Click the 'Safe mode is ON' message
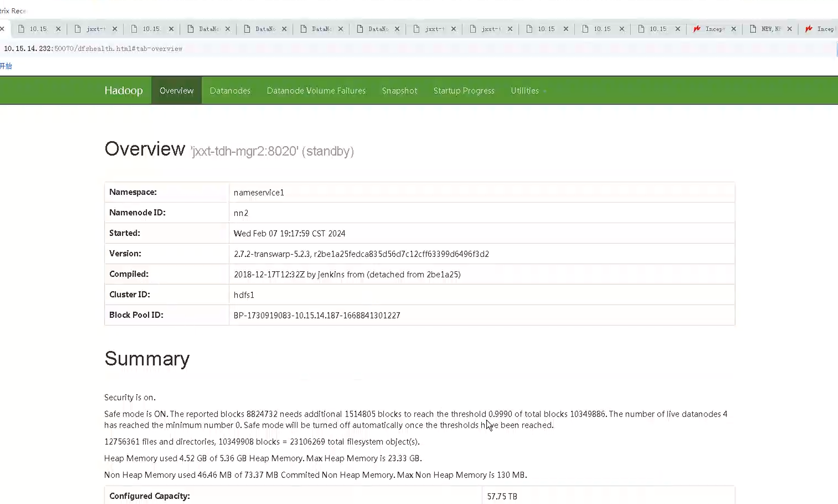 click(415, 419)
